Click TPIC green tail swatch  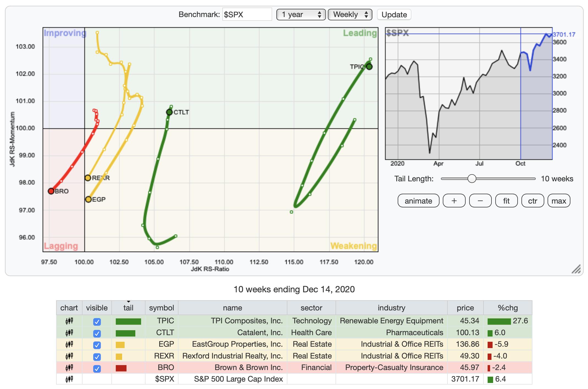point(128,321)
